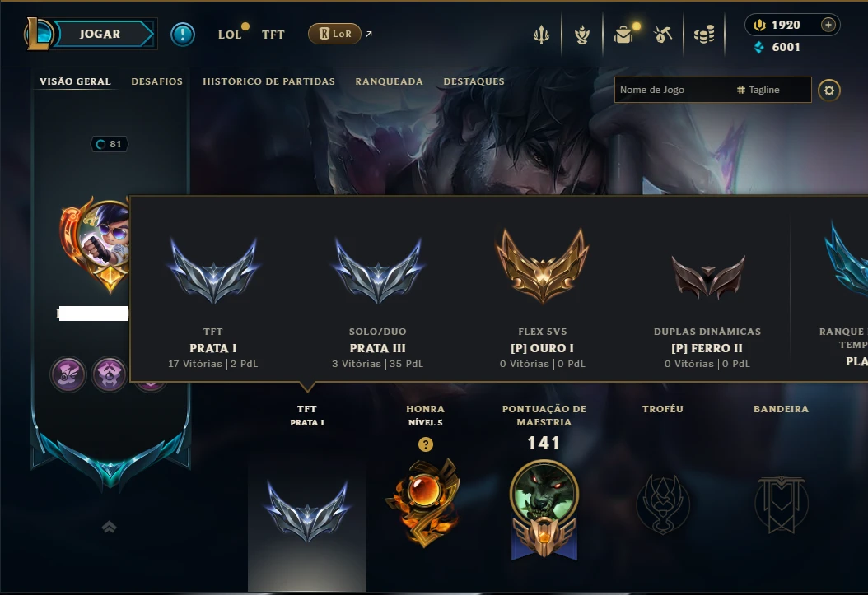Click the honor level question mark icon
The image size is (868, 595).
[425, 444]
